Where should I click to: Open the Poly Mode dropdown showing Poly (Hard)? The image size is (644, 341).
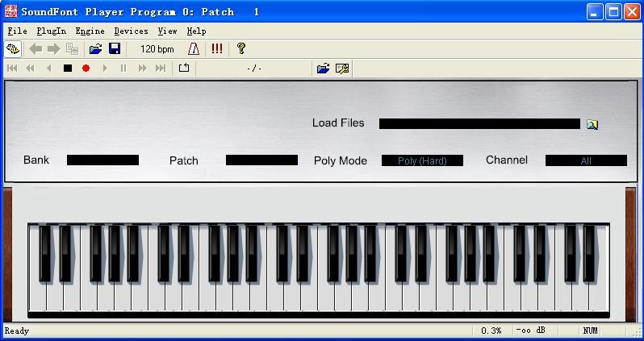pyautogui.click(x=422, y=160)
